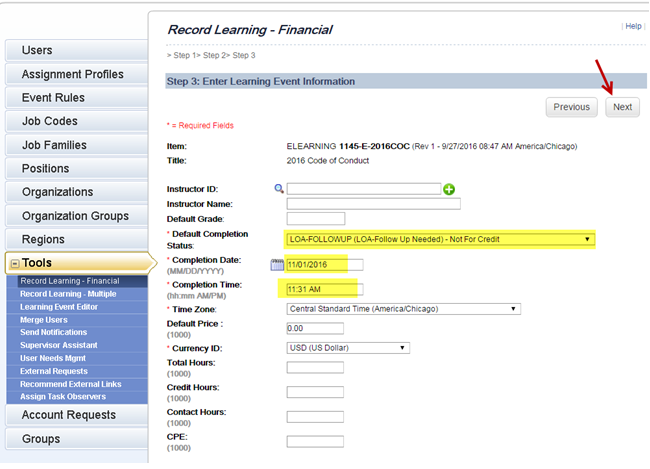Click into the Contact Hours field
Screen dimensions: 650x469
315,417
